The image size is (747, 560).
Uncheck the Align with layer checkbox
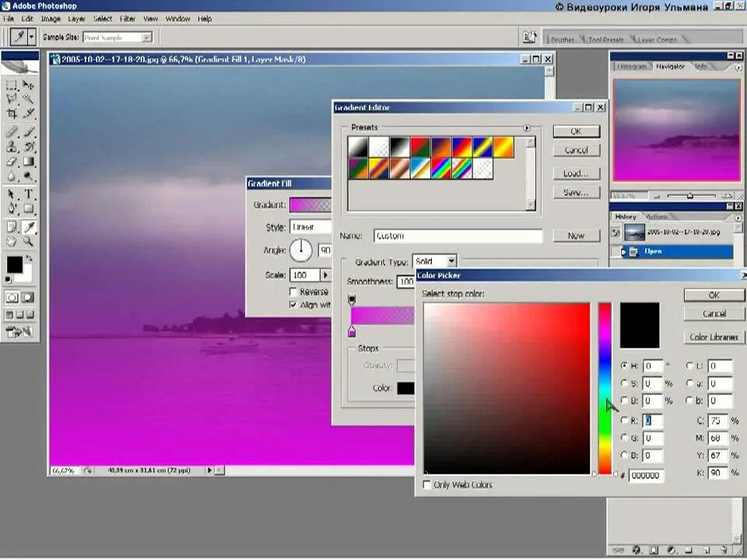[x=293, y=305]
